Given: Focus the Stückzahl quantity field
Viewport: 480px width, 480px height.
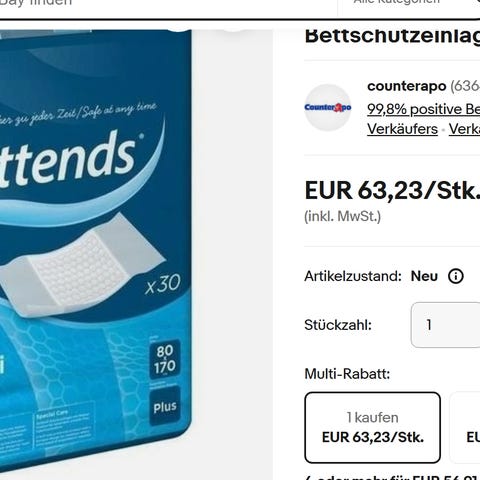Looking at the screenshot, I should (x=446, y=325).
